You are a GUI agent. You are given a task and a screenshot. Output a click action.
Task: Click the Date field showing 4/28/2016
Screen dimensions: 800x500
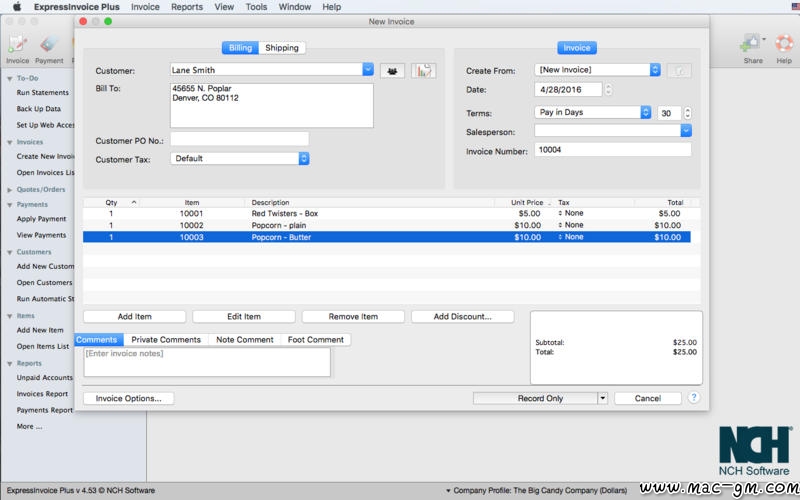click(568, 90)
